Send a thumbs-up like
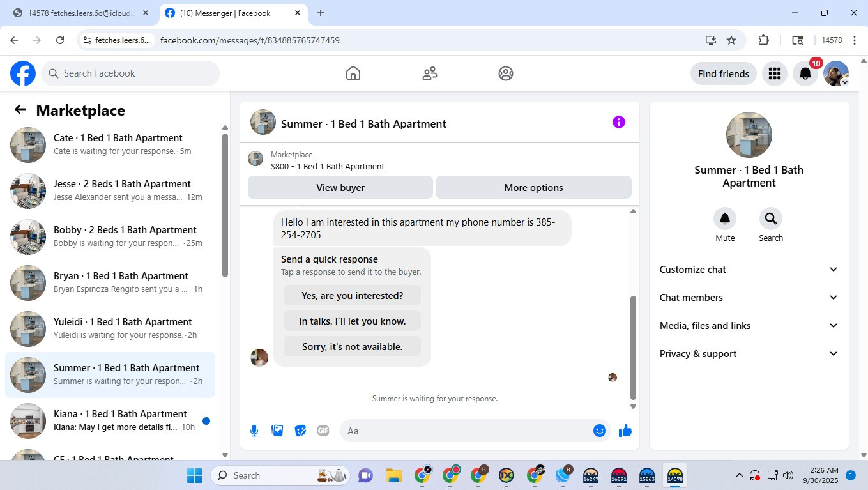This screenshot has height=490, width=868. pyautogui.click(x=625, y=431)
